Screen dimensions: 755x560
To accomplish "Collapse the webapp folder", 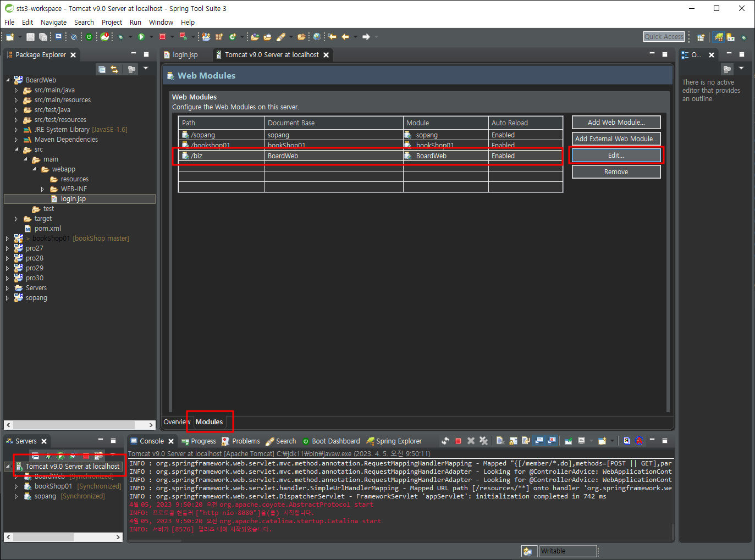I will (34, 169).
